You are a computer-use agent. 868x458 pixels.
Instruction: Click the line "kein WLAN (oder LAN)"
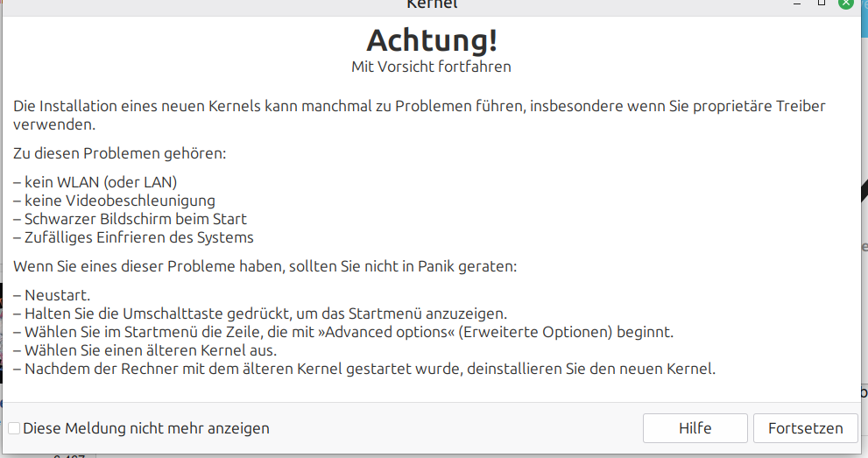(x=95, y=182)
